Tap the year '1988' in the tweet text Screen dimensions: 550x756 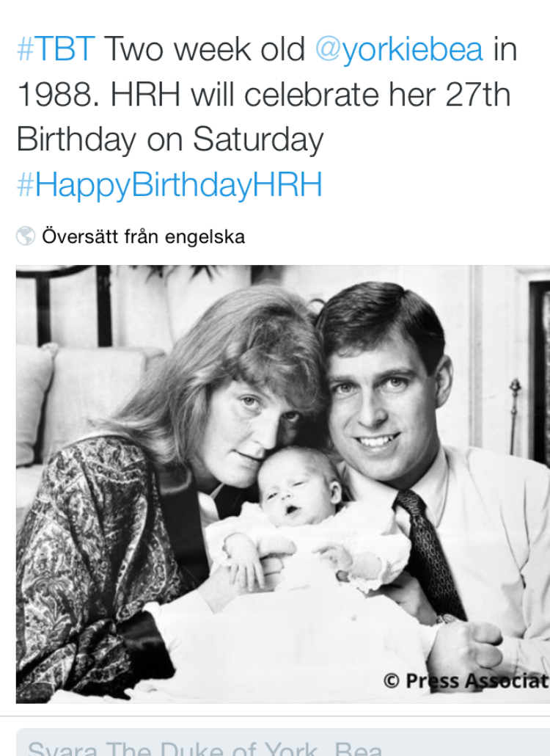[x=58, y=95]
